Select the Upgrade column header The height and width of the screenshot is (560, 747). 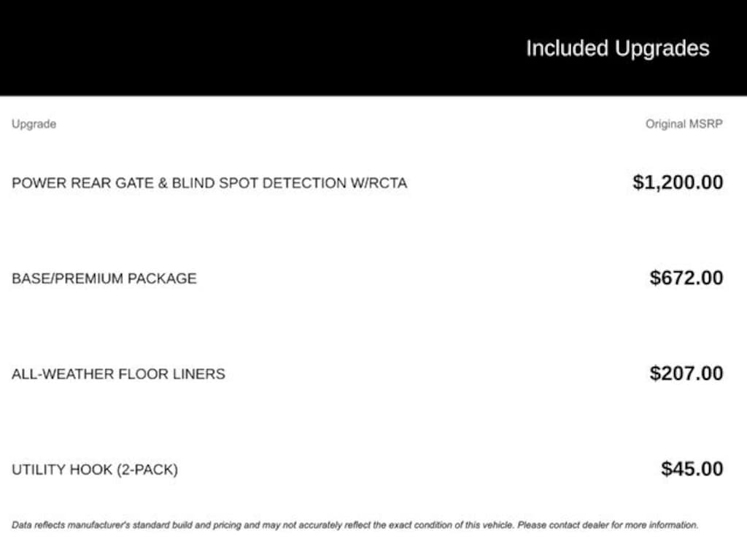pyautogui.click(x=34, y=124)
